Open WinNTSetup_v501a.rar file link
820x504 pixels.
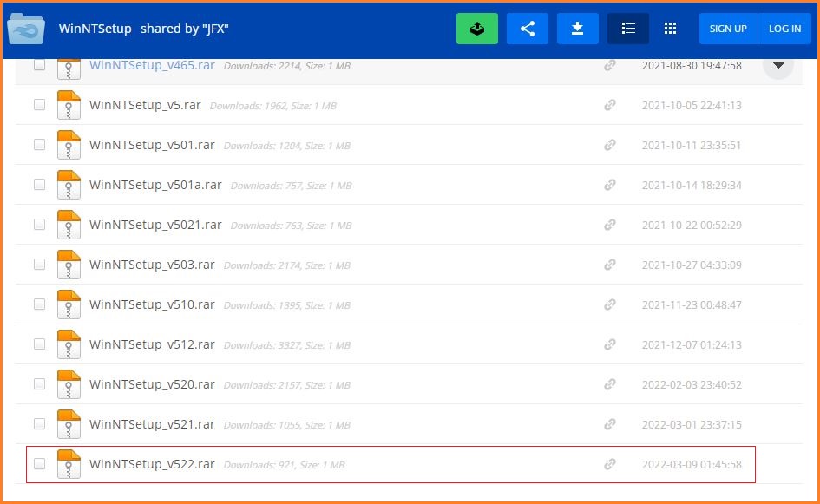[155, 185]
